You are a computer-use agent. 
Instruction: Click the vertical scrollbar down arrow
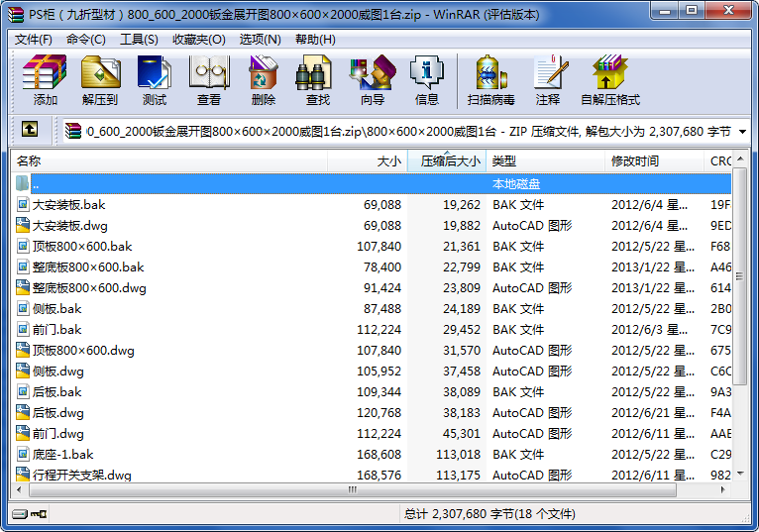tap(739, 474)
